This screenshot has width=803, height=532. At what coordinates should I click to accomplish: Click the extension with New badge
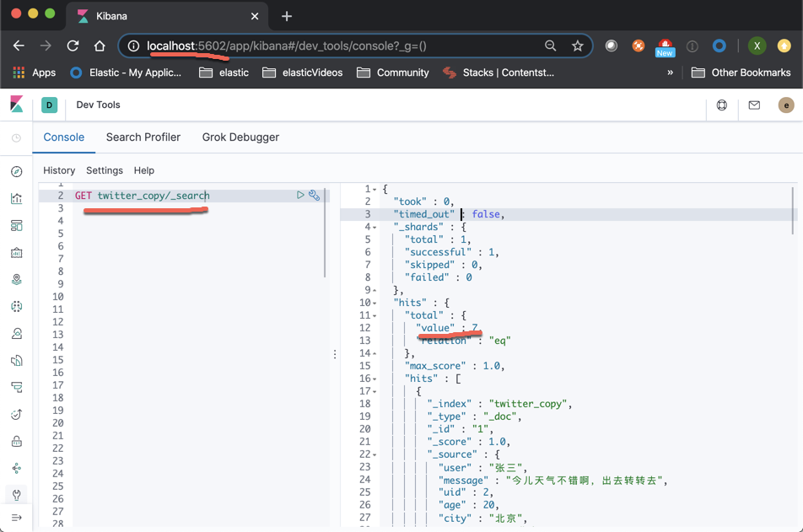pos(665,47)
